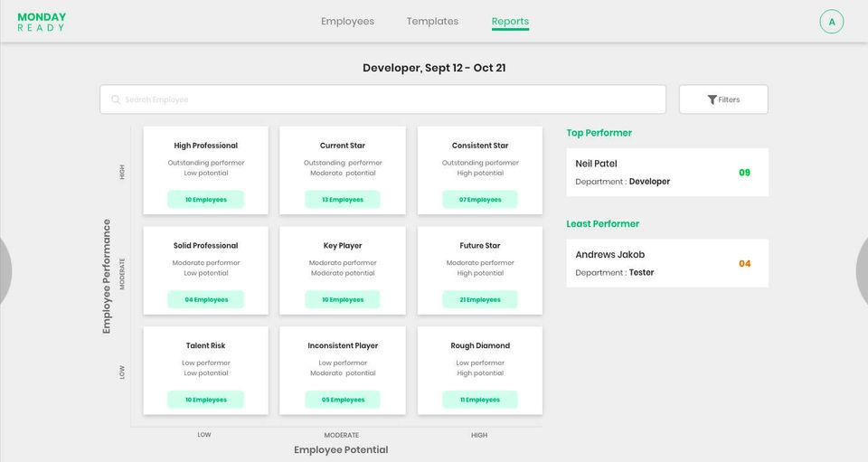Click Department Tester under Andrews Jakob
Screen dimensions: 868x462
(x=615, y=273)
